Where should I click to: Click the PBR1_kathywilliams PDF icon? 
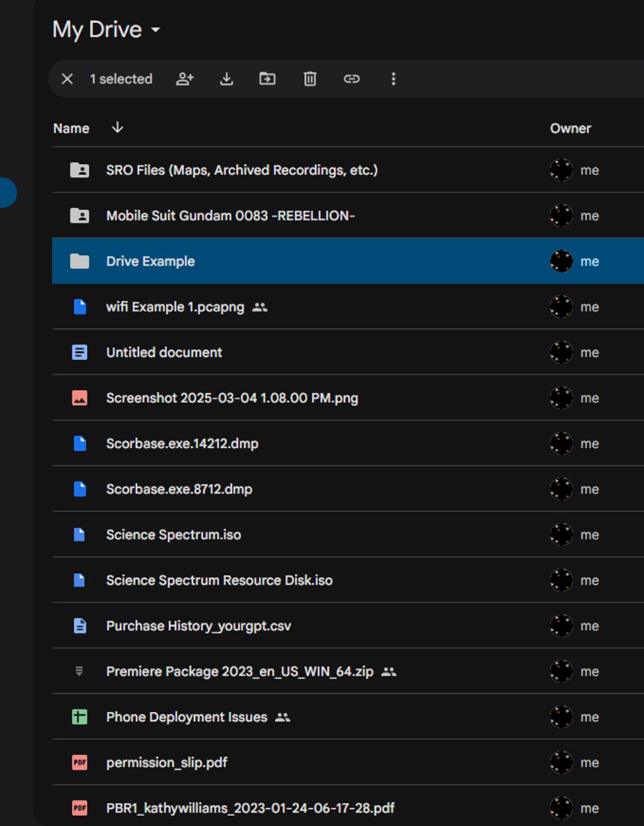pos(80,808)
